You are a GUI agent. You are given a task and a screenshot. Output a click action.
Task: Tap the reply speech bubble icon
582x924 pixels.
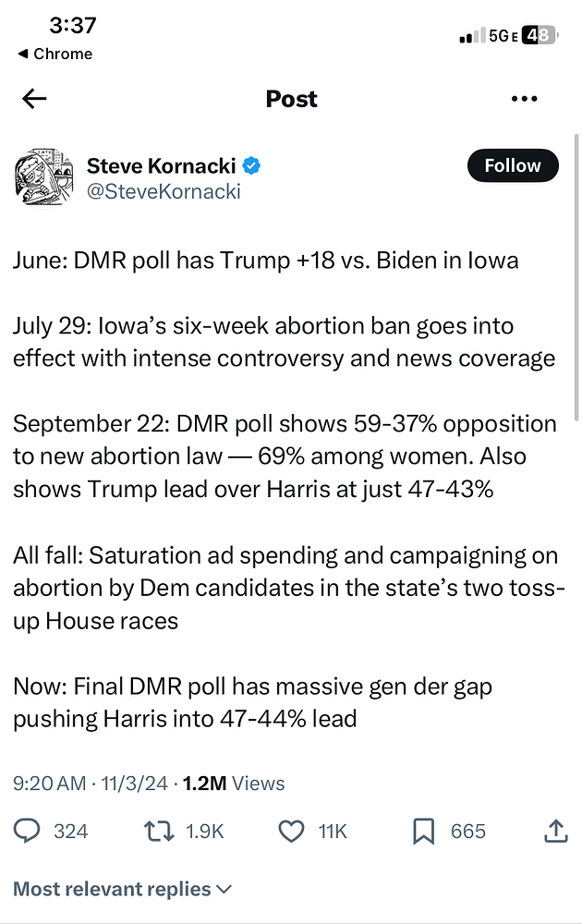click(x=29, y=832)
